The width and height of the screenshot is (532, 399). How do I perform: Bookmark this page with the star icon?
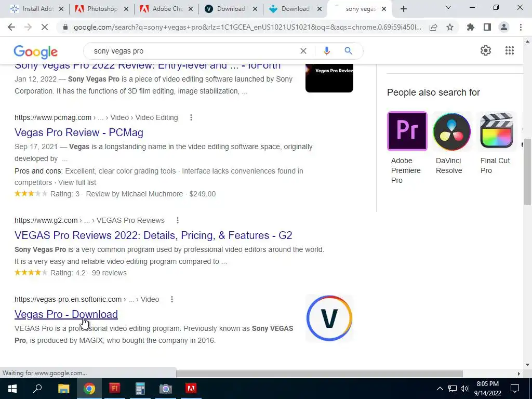450,28
